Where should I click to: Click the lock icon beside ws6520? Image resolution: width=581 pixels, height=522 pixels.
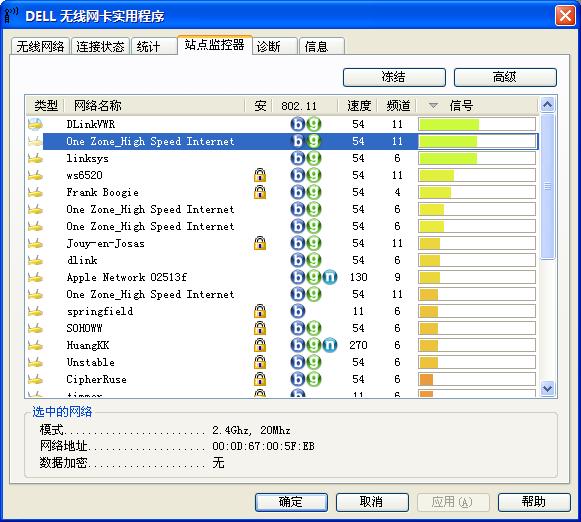260,175
